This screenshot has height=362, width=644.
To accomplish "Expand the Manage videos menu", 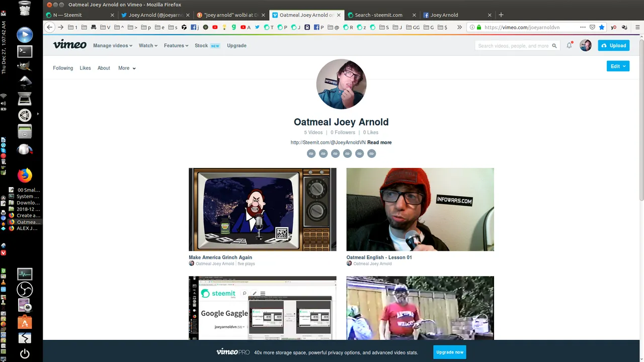I will click(x=113, y=46).
